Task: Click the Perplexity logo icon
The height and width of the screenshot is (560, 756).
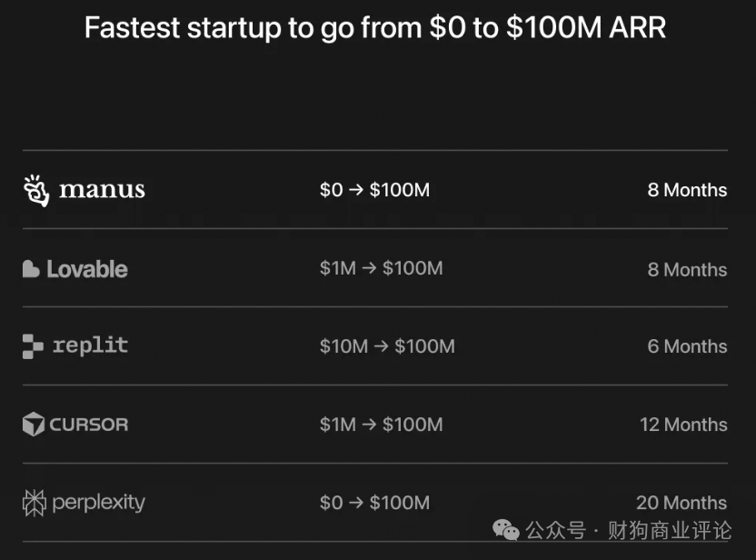Action: coord(34,503)
